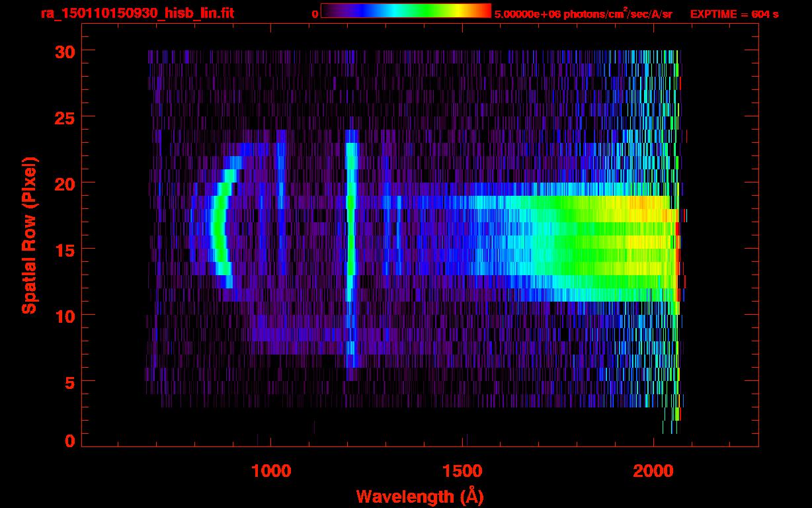Click the filename ra_150110150930_hisb_lin.fit title
The height and width of the screenshot is (508, 812).
coord(137,13)
